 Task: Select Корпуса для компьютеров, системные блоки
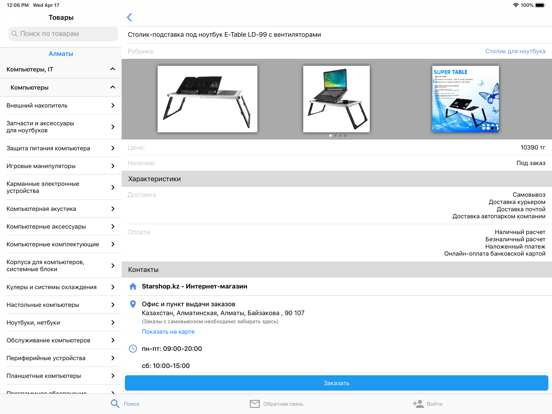61,265
